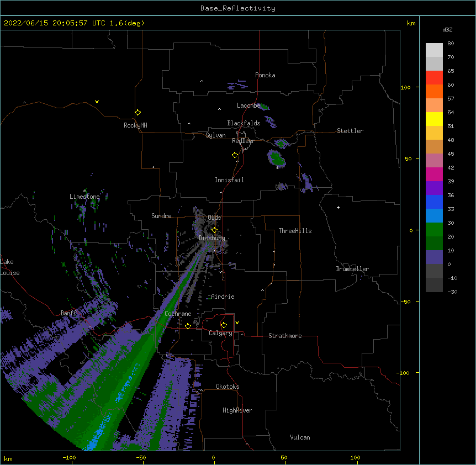Select the RedDeer label
This screenshot has height=465, width=476.
pos(243,141)
